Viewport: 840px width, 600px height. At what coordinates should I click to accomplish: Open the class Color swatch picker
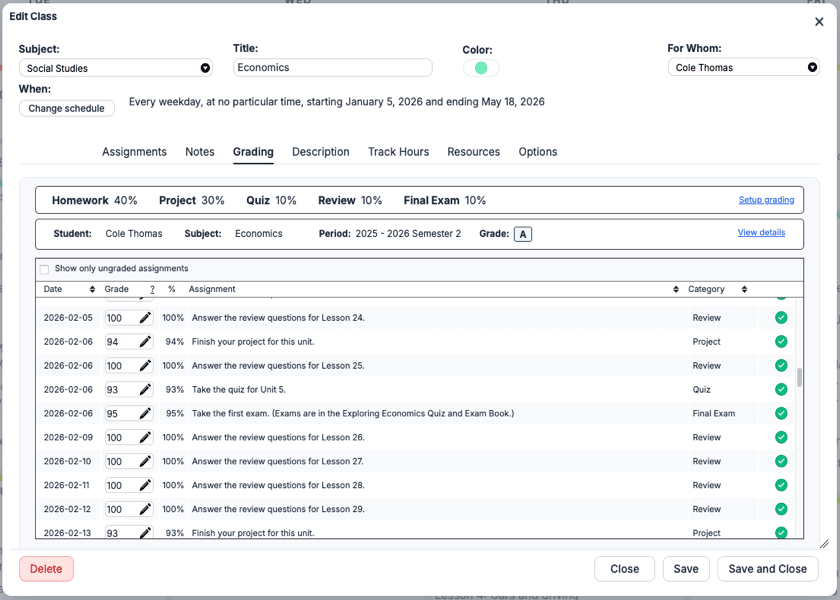(x=481, y=68)
